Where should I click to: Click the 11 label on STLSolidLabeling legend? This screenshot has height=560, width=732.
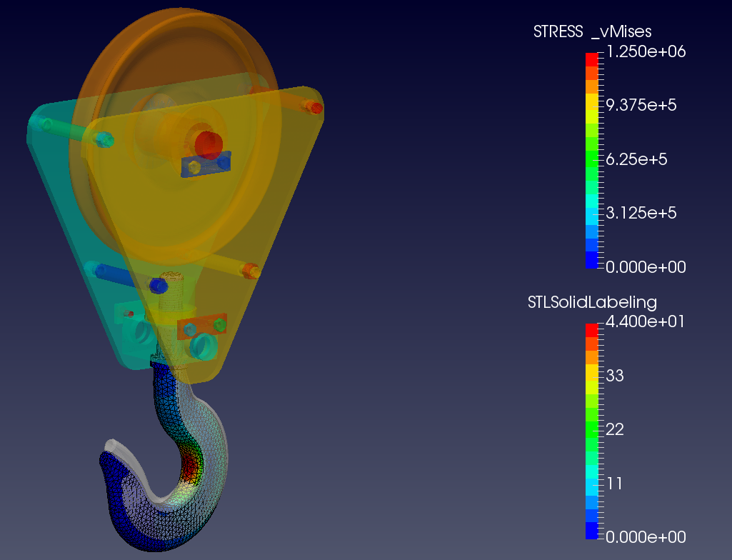[x=615, y=483]
